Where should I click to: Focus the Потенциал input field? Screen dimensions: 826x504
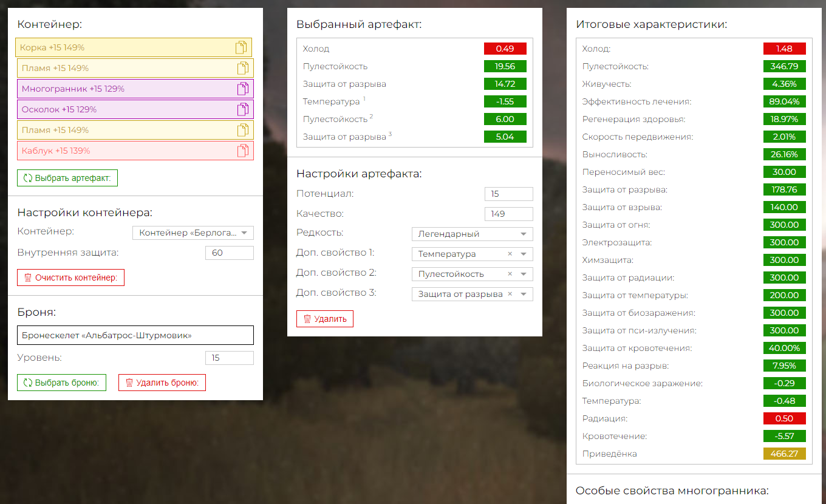tap(509, 194)
